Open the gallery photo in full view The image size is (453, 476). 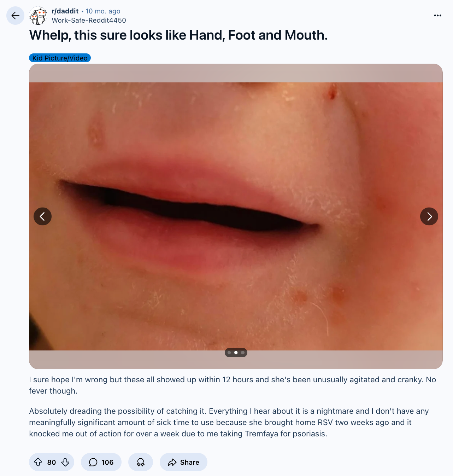coord(236,216)
